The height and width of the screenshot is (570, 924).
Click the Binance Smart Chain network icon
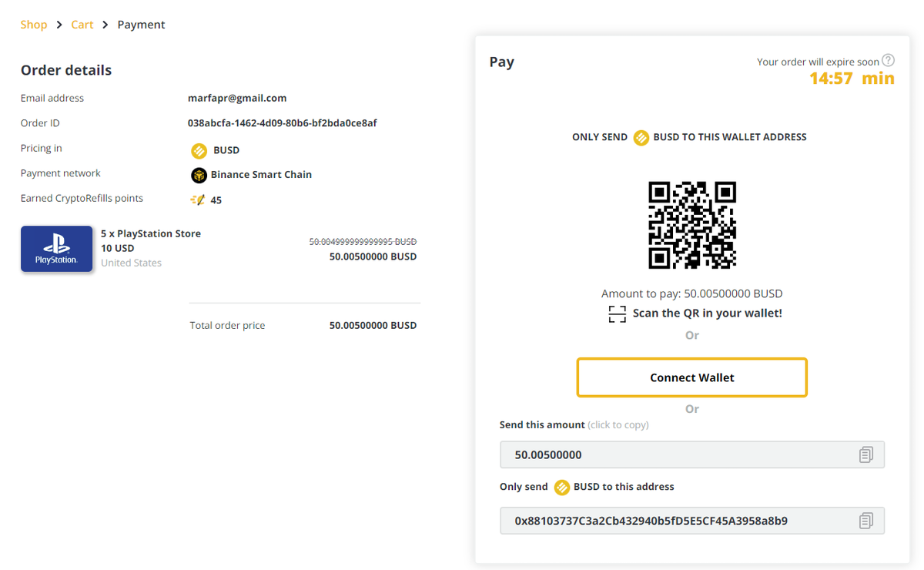(x=199, y=175)
